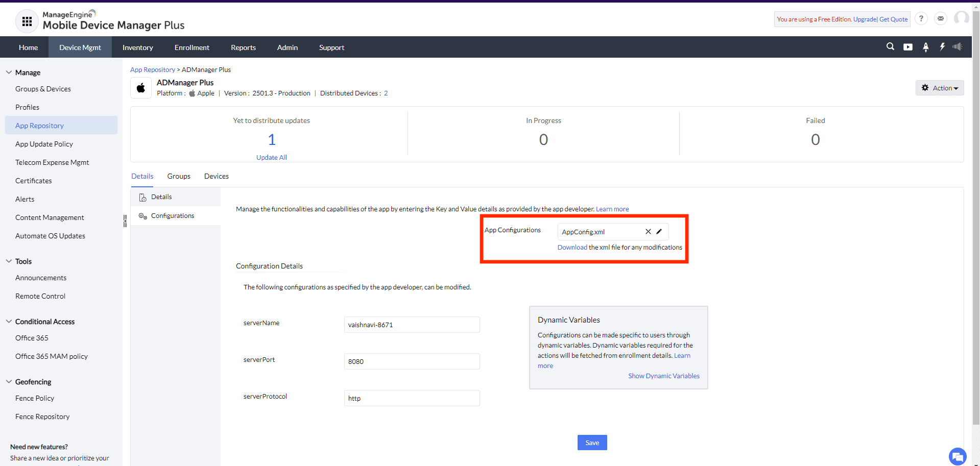Screen dimensions: 980x466
Task: Collapse the Geofencing sidebar section
Action: pos(9,381)
